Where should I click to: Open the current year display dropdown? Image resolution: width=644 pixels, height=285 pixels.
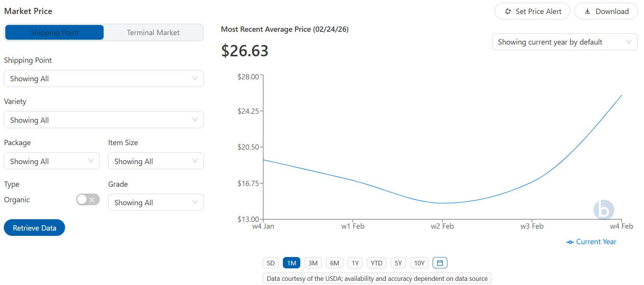(x=564, y=42)
